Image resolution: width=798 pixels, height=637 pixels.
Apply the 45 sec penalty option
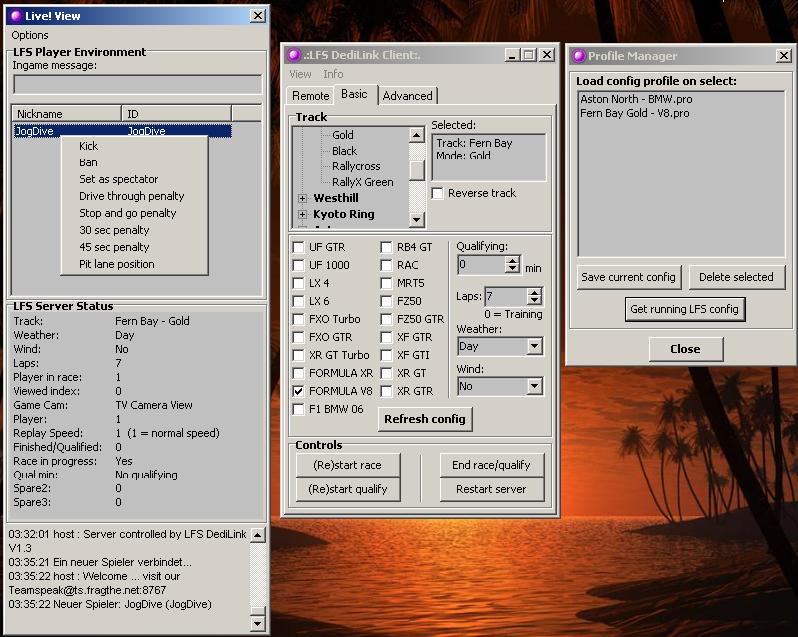point(134,247)
